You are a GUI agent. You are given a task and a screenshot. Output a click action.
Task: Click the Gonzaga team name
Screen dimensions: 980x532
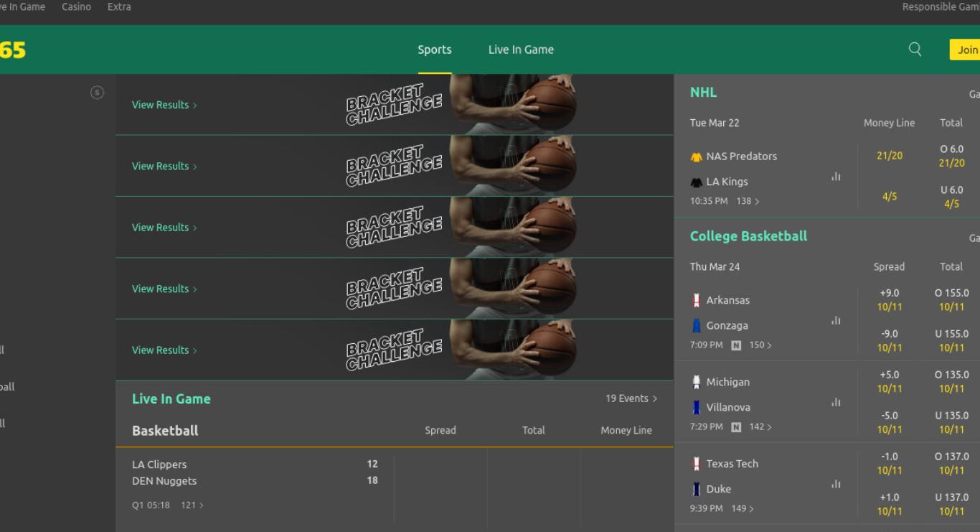pyautogui.click(x=727, y=326)
